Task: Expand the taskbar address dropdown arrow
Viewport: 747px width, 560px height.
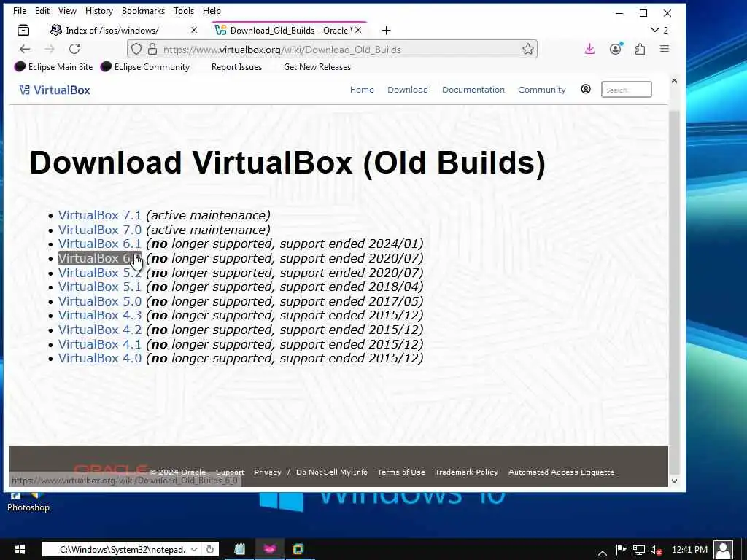Action: (x=194, y=550)
